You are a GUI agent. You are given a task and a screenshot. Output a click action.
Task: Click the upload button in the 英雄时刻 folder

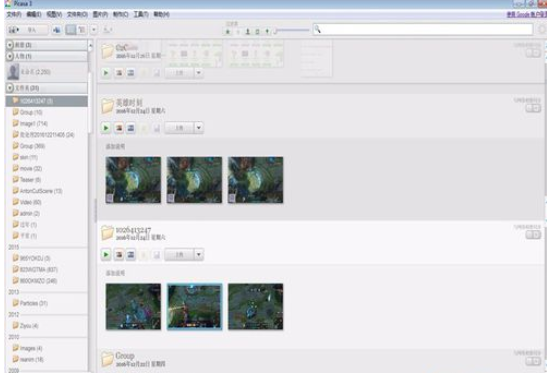coord(179,128)
